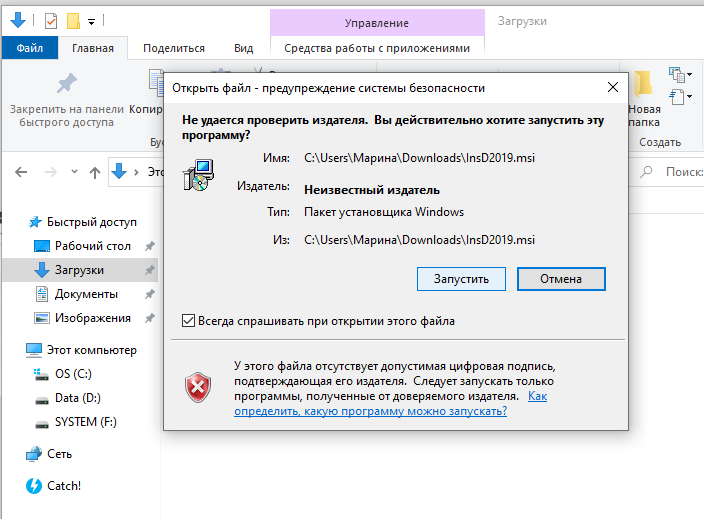
Task: Open drive SYSTEM (F:)
Action: (x=75, y=422)
